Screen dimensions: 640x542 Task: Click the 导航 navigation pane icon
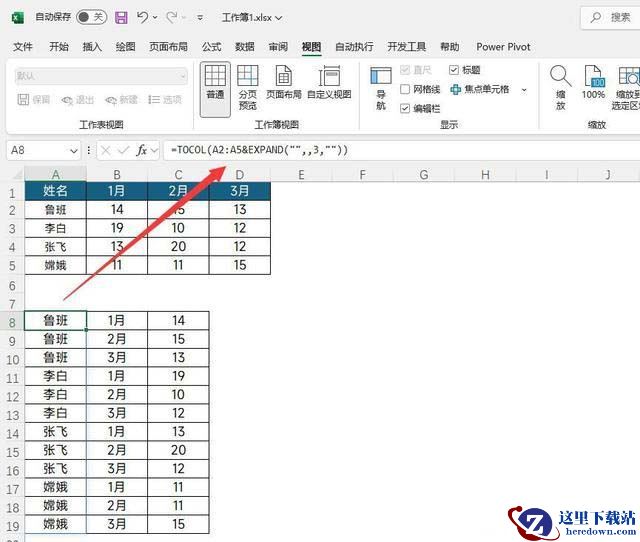pyautogui.click(x=381, y=89)
